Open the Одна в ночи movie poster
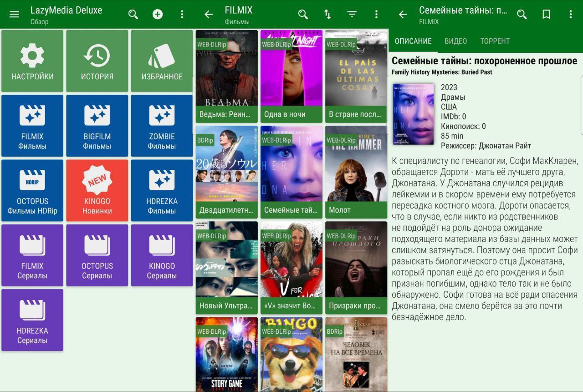The width and height of the screenshot is (583, 392). pyautogui.click(x=291, y=76)
